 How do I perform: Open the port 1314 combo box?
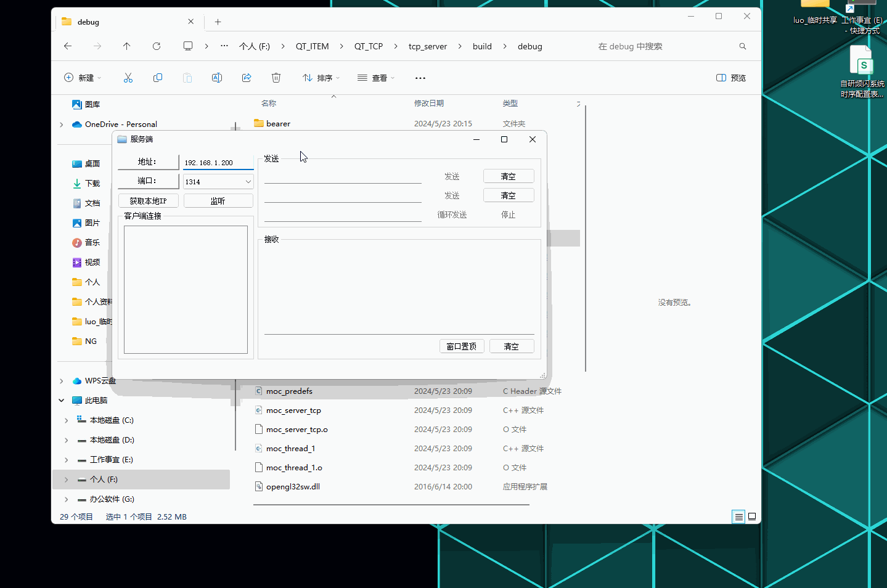coord(218,182)
